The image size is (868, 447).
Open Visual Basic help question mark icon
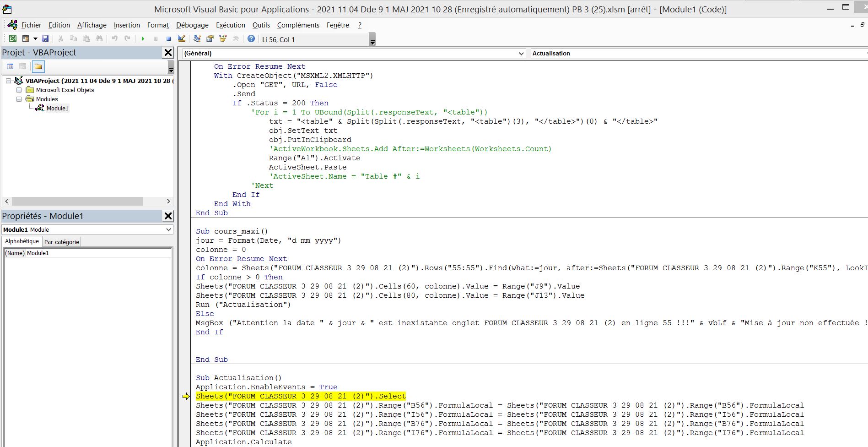point(251,39)
